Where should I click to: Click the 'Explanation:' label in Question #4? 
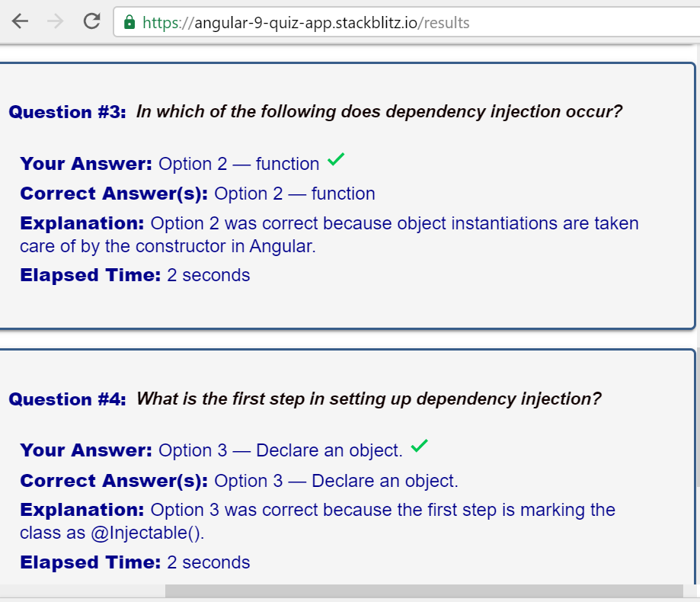[82, 510]
